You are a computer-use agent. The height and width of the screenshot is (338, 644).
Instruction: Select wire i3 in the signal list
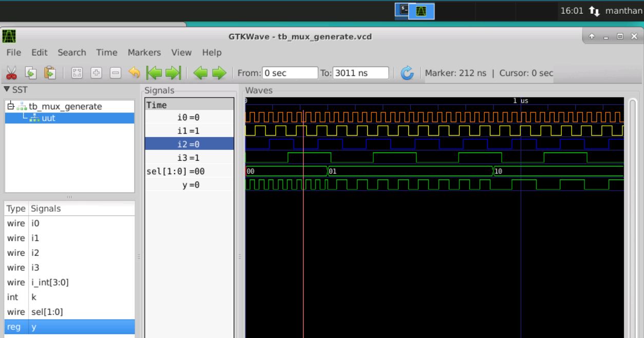70,267
